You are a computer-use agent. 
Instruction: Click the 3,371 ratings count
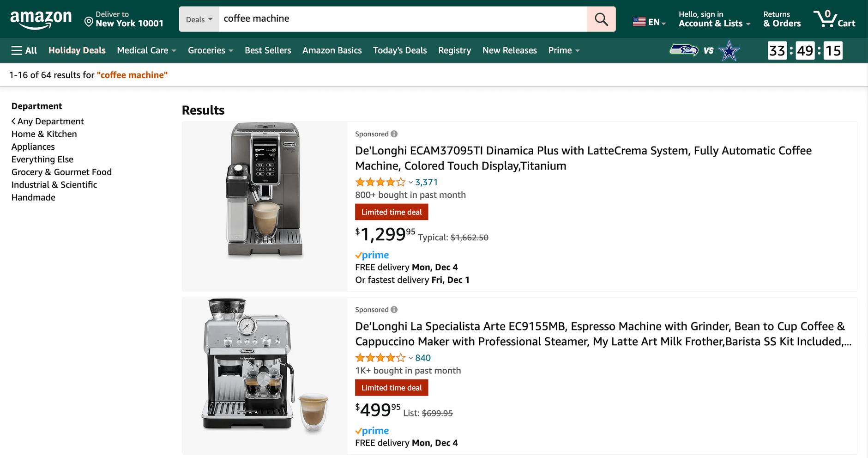[x=426, y=182]
